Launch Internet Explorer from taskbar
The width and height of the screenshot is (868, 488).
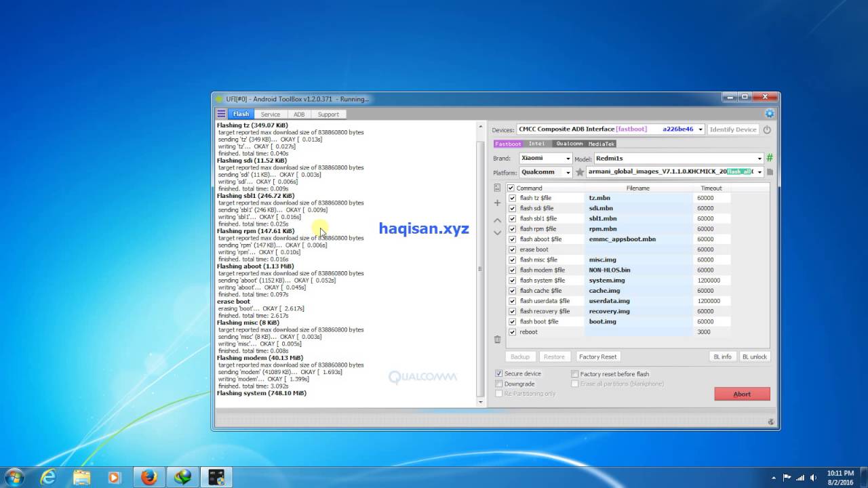point(47,477)
